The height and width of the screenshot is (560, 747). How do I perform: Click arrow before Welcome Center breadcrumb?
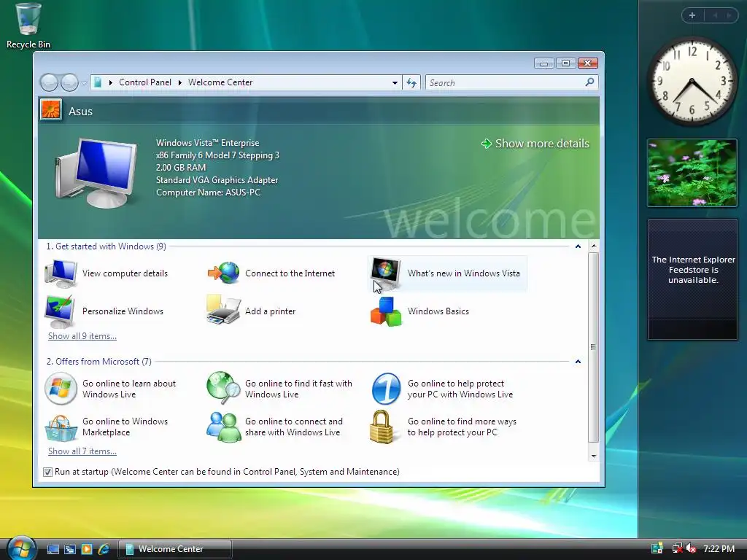180,83
